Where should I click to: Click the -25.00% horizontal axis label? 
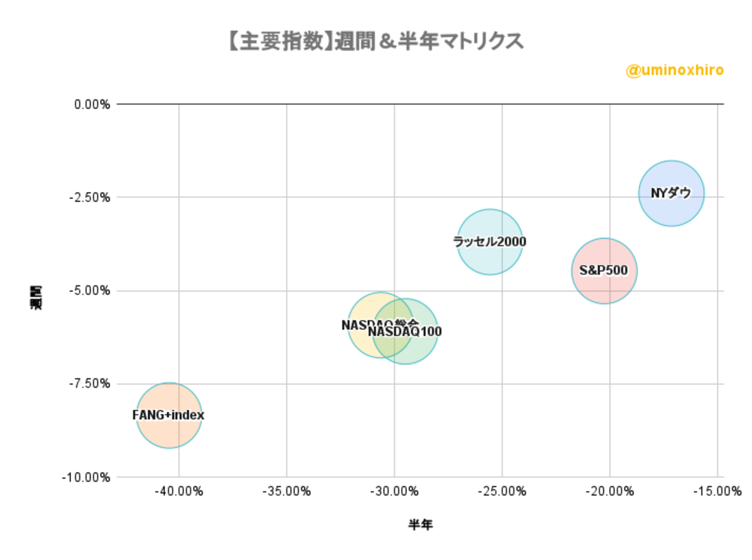pyautogui.click(x=502, y=492)
